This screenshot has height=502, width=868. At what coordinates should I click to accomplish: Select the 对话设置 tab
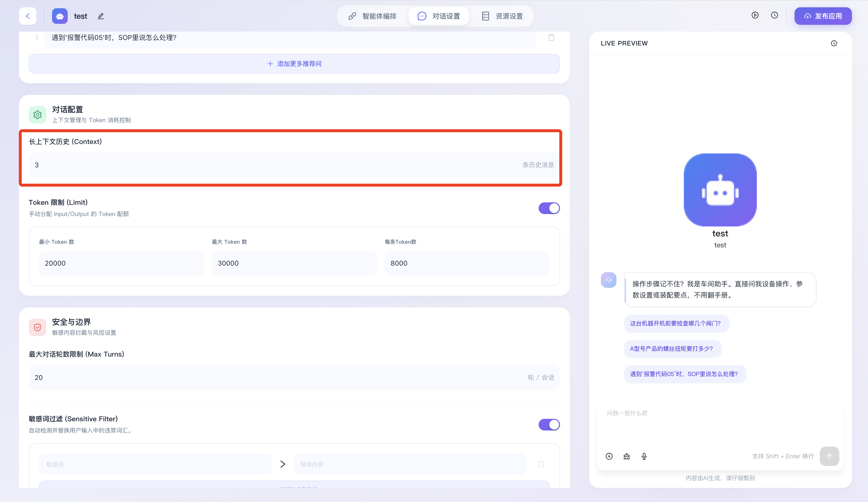point(439,16)
